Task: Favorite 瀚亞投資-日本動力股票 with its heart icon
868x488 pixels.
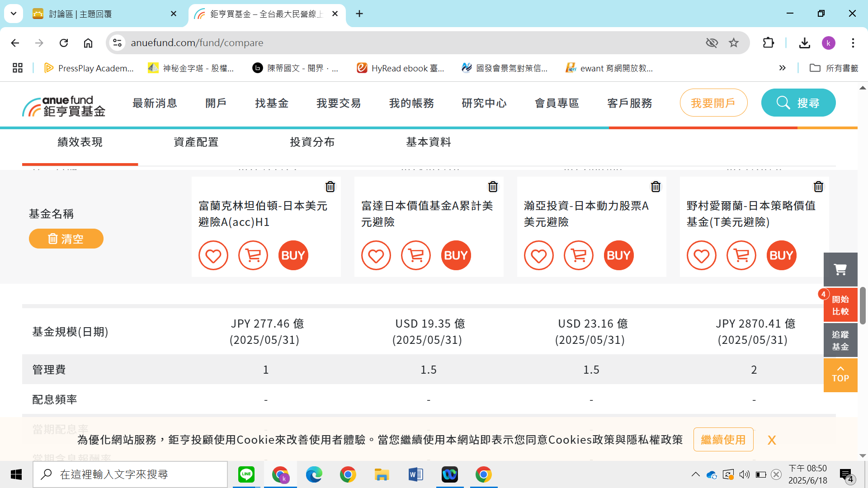Action: pos(539,255)
